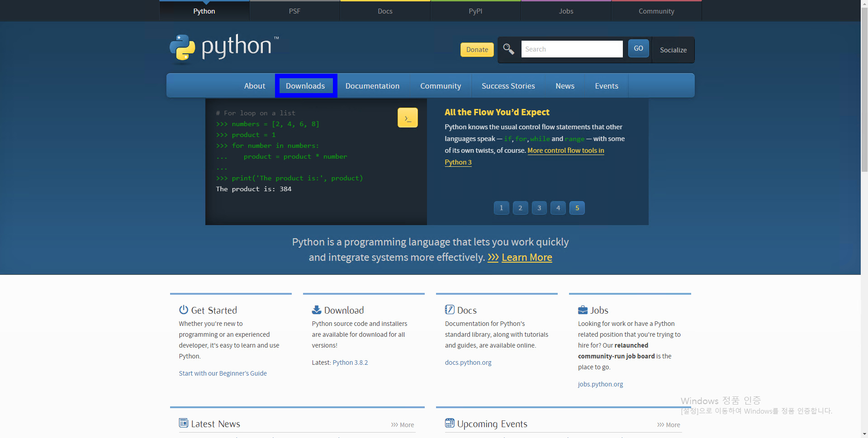Click the Upcoming Events calendar icon

click(450, 423)
